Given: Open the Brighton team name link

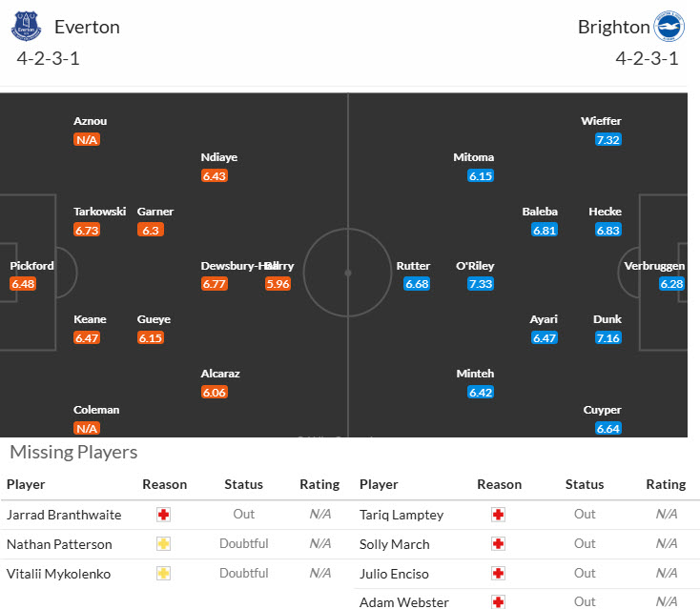Looking at the screenshot, I should point(613,27).
